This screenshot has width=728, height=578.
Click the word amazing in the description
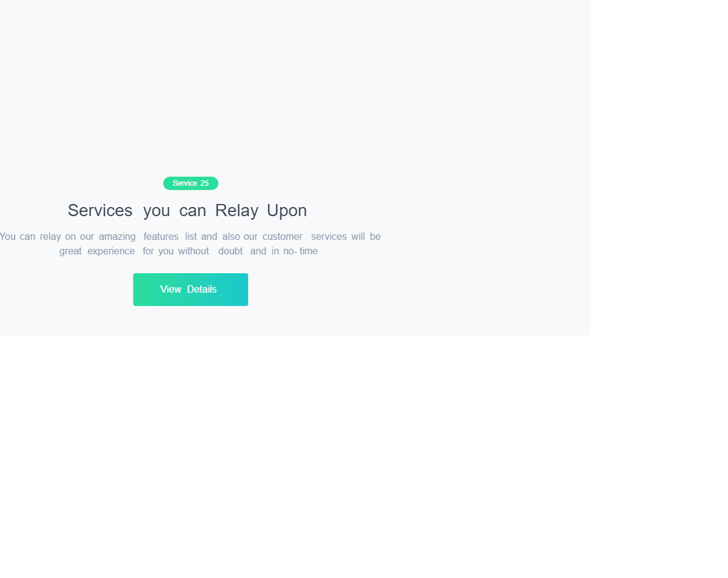[x=117, y=236]
